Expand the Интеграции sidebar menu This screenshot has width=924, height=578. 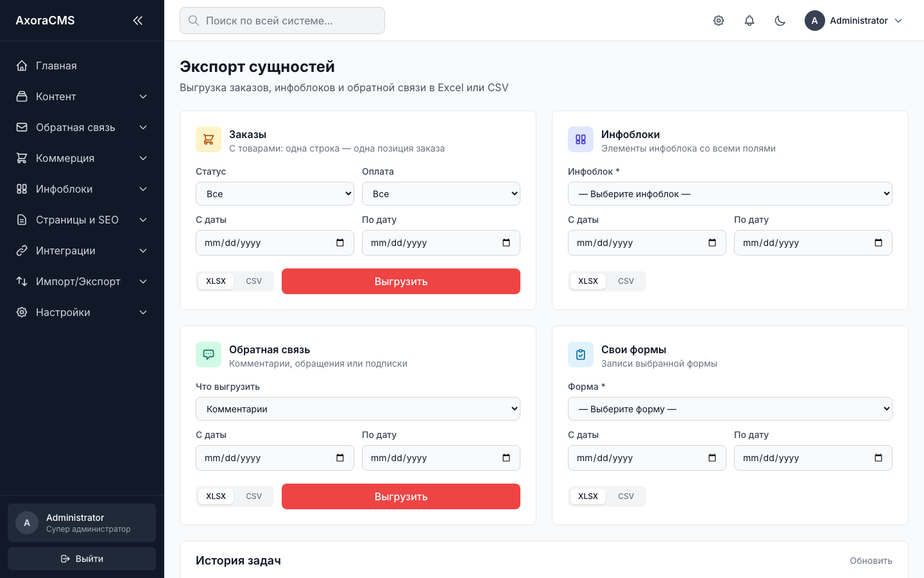[82, 250]
